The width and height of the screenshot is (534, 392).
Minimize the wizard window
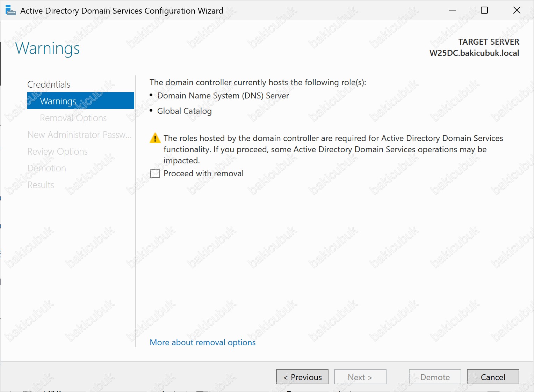(x=453, y=10)
